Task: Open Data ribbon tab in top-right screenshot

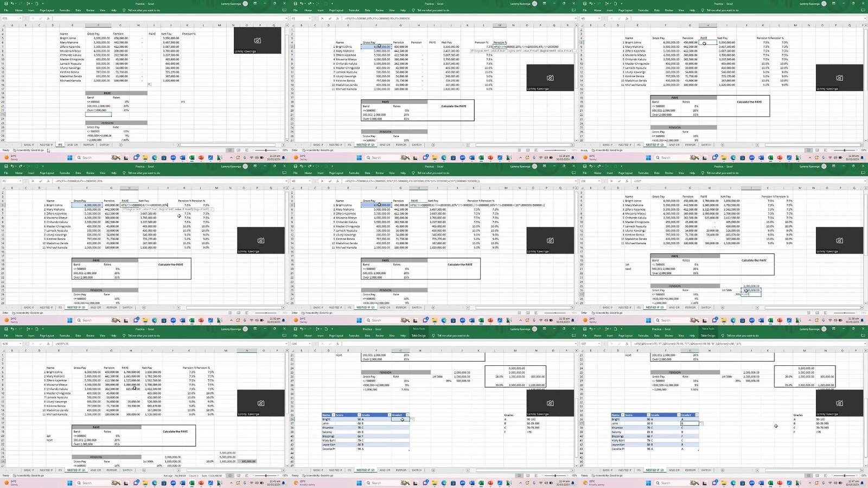Action: 657,10
